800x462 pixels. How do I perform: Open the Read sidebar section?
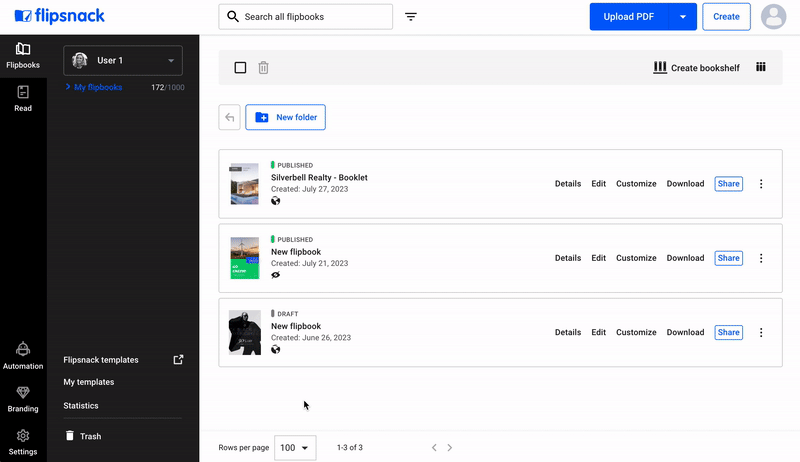pos(23,99)
